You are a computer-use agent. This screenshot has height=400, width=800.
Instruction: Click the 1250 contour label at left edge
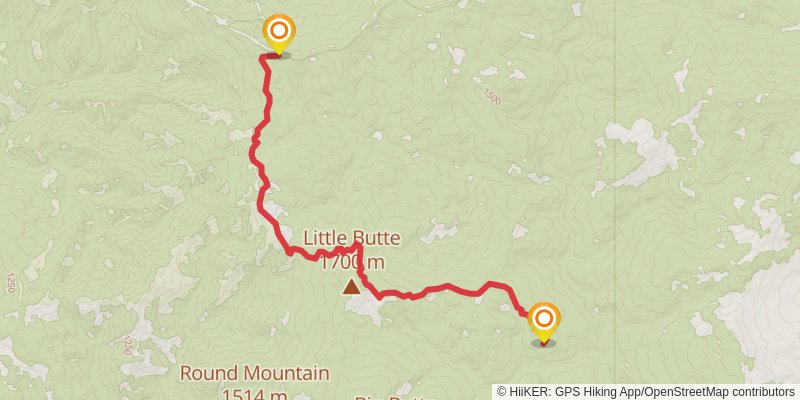coord(10,283)
